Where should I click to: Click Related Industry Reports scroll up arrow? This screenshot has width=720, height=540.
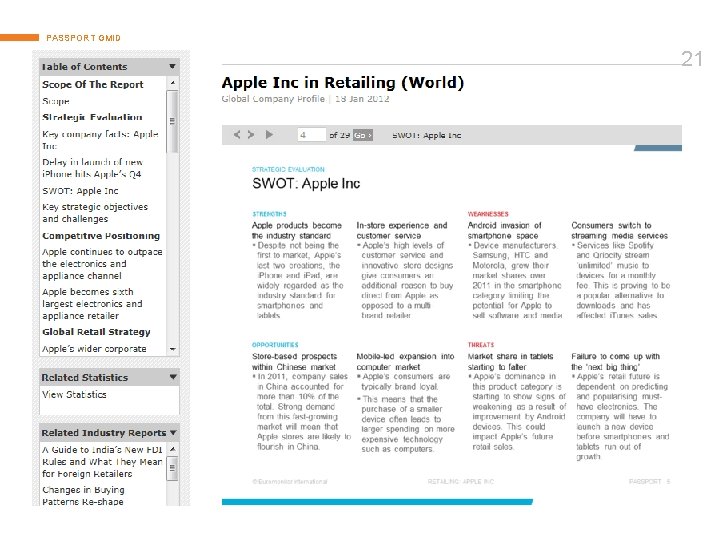[173, 449]
